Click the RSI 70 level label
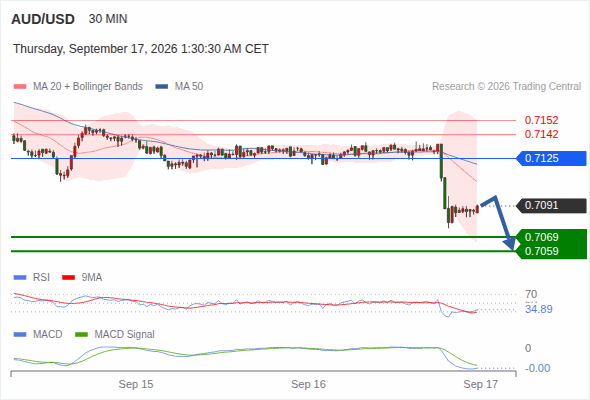 tap(531, 294)
